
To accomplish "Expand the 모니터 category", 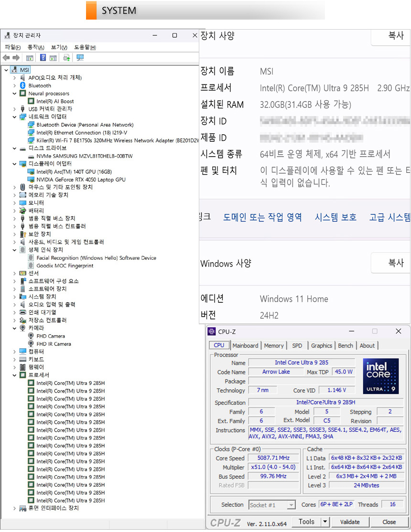I will (15, 203).
